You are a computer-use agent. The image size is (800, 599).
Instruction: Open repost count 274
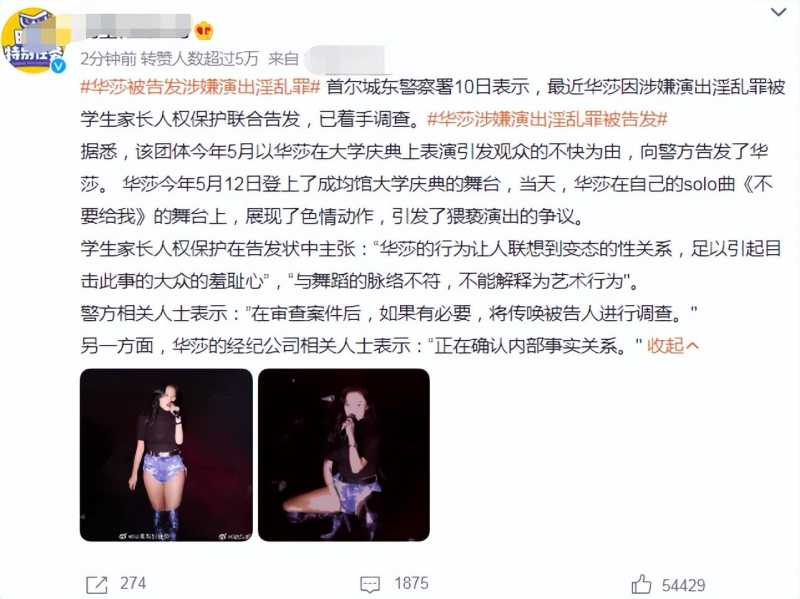point(133,583)
